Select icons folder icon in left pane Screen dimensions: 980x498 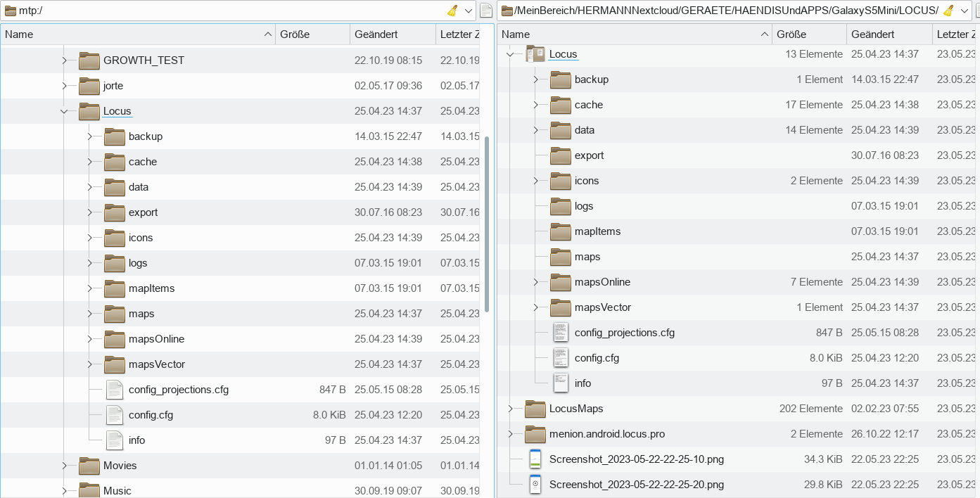[115, 238]
